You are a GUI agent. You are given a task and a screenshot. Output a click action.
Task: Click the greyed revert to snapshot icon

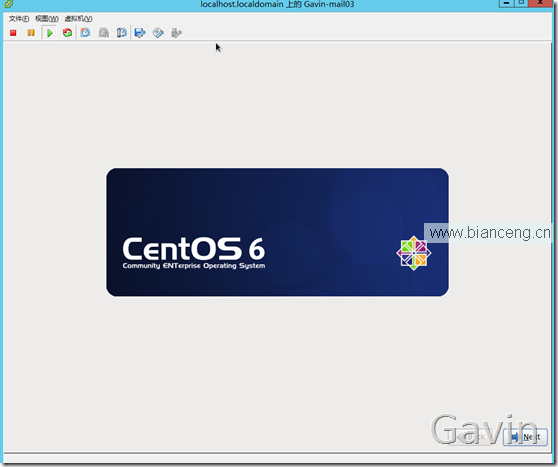coord(104,33)
